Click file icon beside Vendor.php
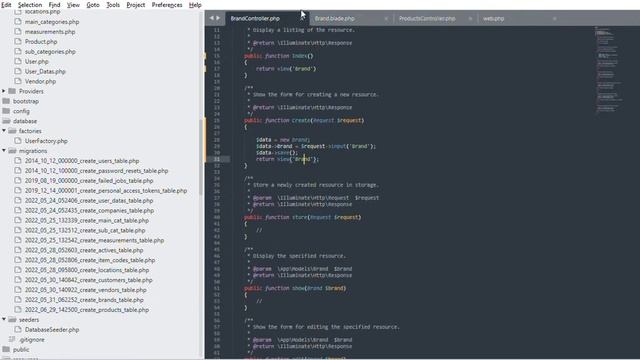Image resolution: width=640 pixels, height=360 pixels. pos(18,81)
